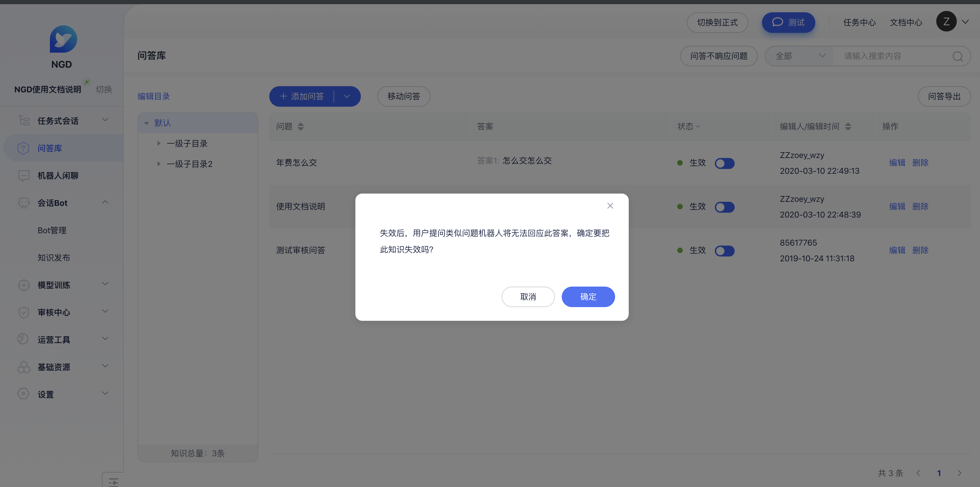Go to next page arrow
This screenshot has height=487, width=980.
959,473
